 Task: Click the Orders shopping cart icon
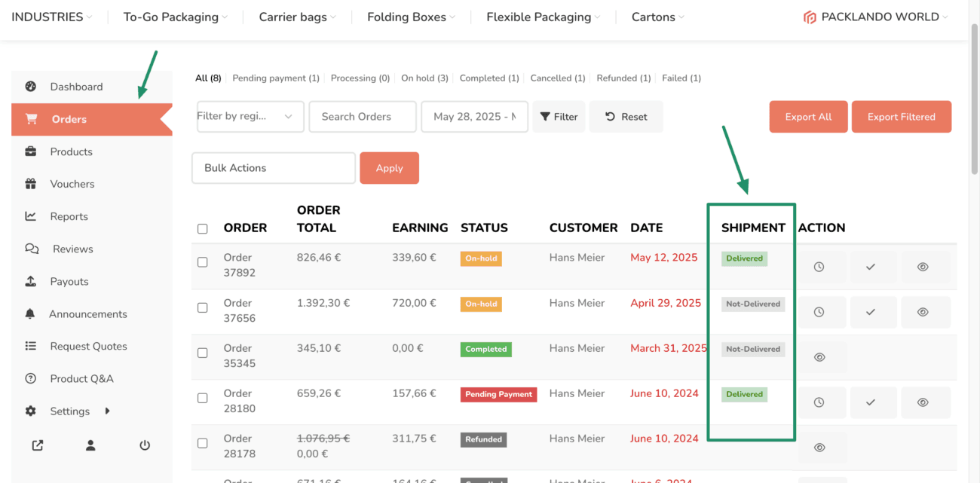[31, 119]
